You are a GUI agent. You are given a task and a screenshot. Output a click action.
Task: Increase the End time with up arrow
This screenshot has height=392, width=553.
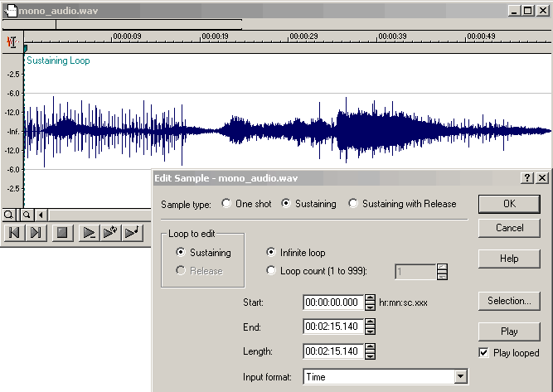pos(370,323)
